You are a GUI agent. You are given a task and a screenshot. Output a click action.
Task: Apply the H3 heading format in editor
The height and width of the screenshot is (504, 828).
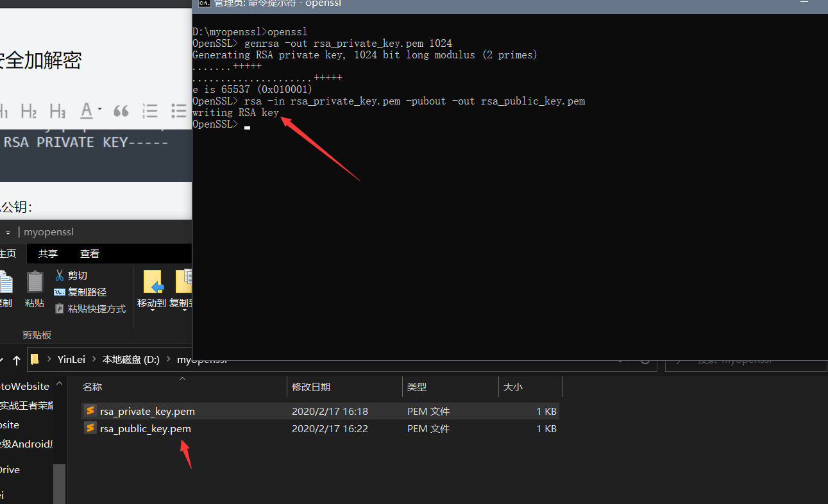click(57, 111)
